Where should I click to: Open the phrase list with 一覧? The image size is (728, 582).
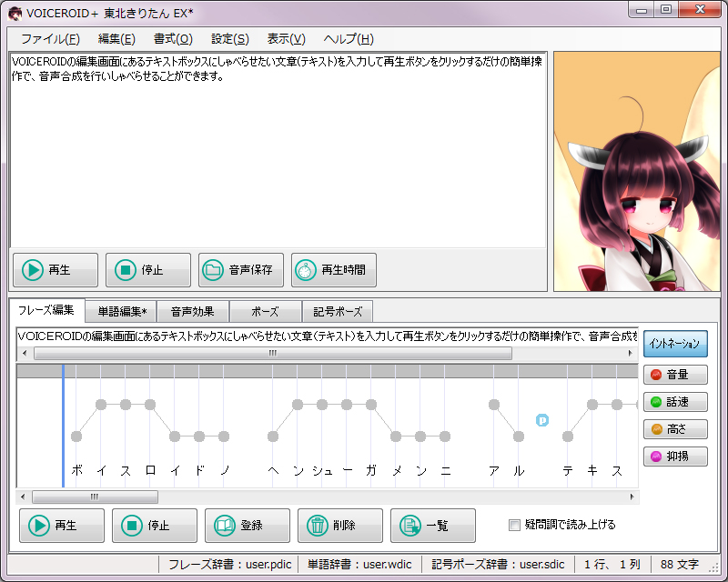pos(433,526)
